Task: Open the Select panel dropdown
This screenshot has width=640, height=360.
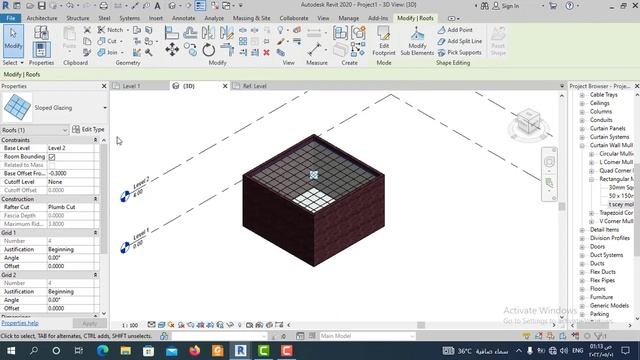Action: [x=13, y=63]
